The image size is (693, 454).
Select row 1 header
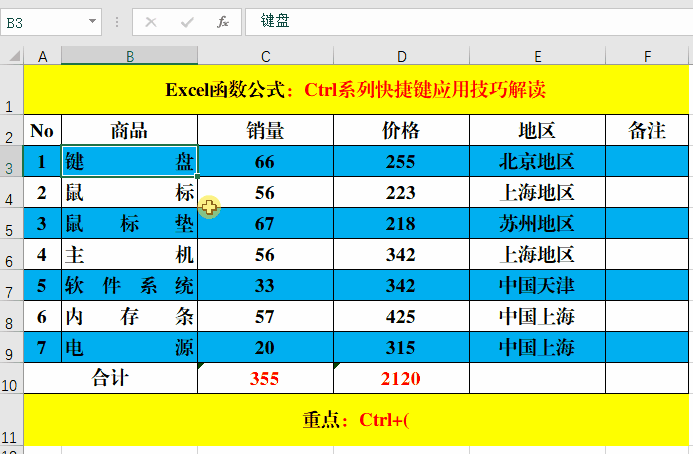(11, 90)
